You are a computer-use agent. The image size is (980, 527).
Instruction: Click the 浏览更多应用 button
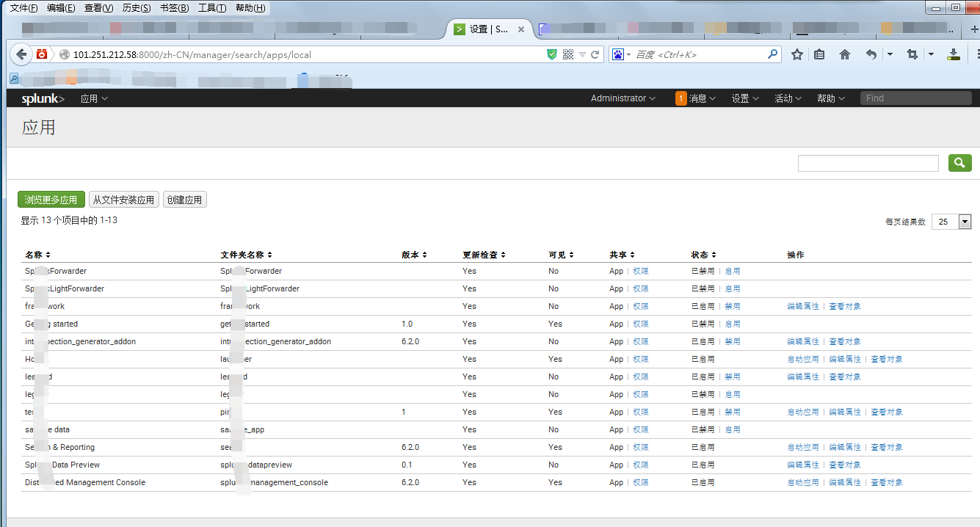point(51,200)
